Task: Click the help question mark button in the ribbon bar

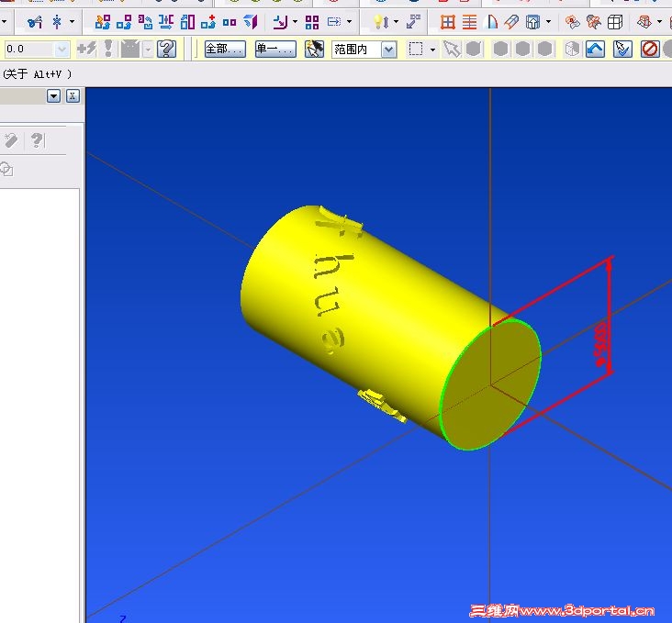Action: tap(166, 50)
